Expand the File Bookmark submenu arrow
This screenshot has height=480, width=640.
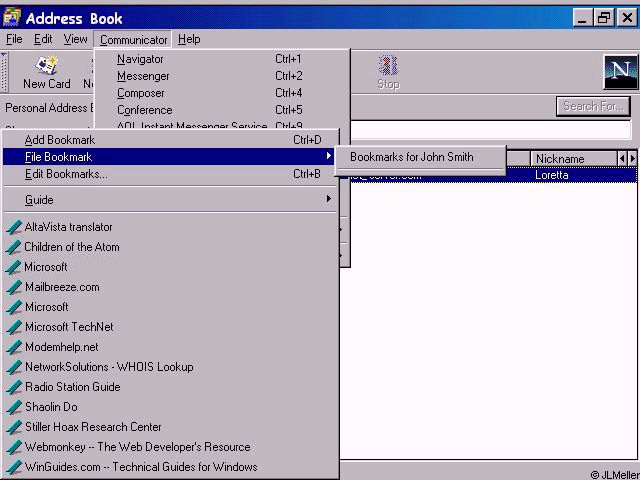pyautogui.click(x=329, y=156)
